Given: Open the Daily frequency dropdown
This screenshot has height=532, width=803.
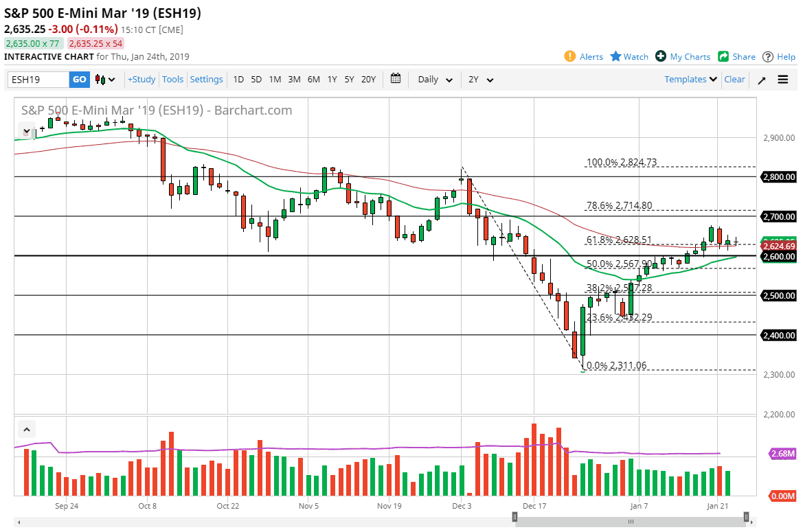Looking at the screenshot, I should point(434,79).
